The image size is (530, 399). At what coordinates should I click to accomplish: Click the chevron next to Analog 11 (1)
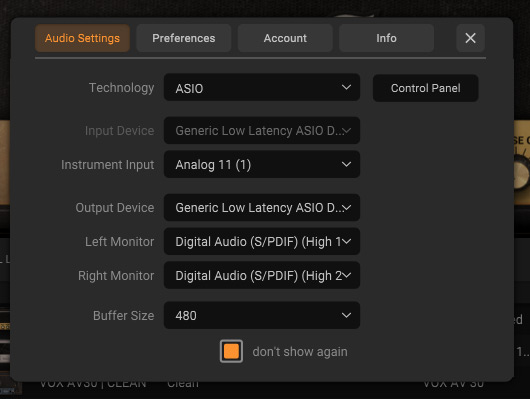point(346,164)
